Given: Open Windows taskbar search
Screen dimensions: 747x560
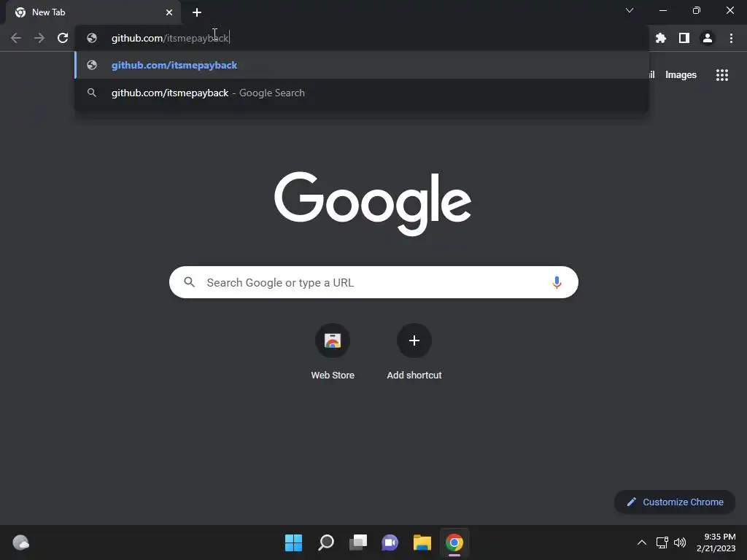Looking at the screenshot, I should pyautogui.click(x=326, y=542).
